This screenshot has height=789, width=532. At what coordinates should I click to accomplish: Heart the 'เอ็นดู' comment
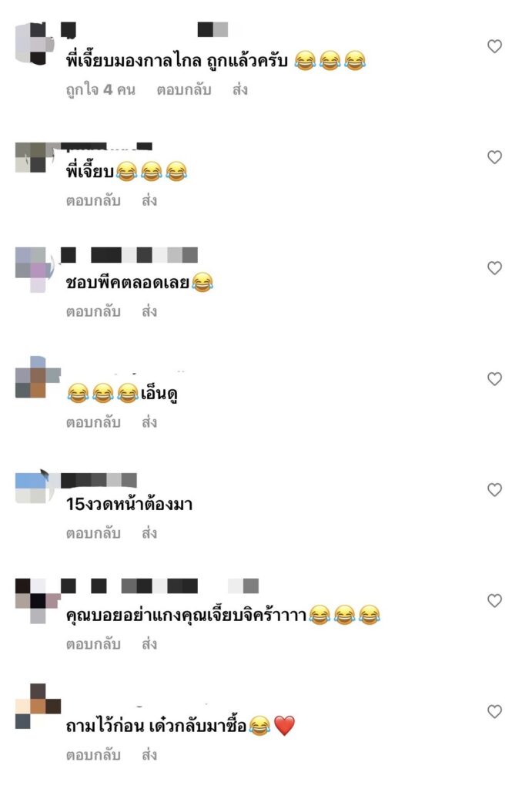(494, 378)
